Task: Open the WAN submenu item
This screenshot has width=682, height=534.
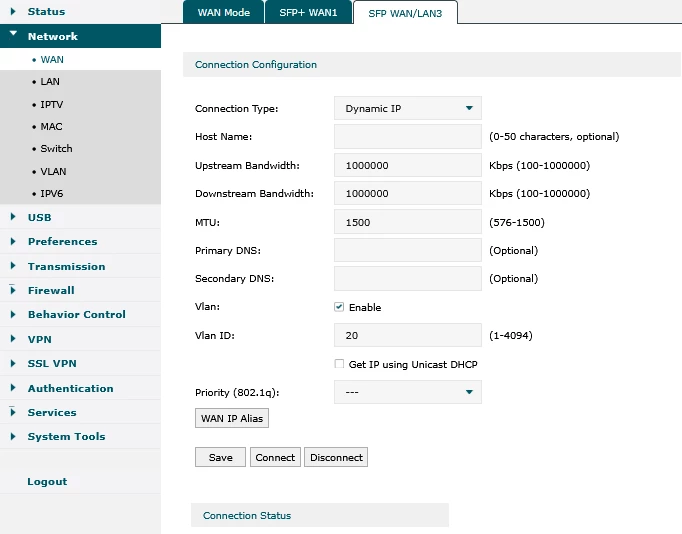Action: (x=52, y=60)
